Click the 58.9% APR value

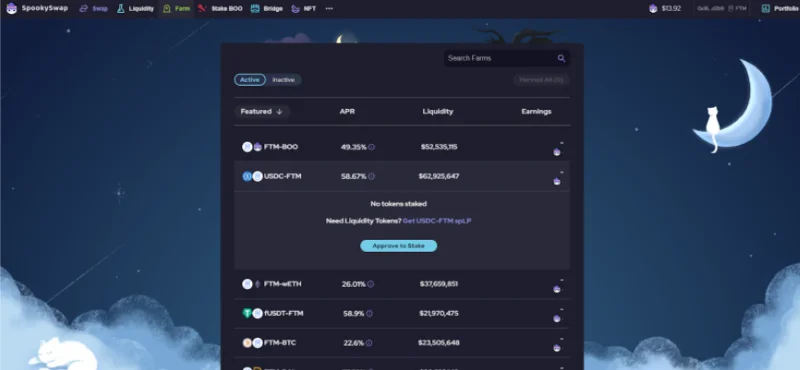point(354,314)
